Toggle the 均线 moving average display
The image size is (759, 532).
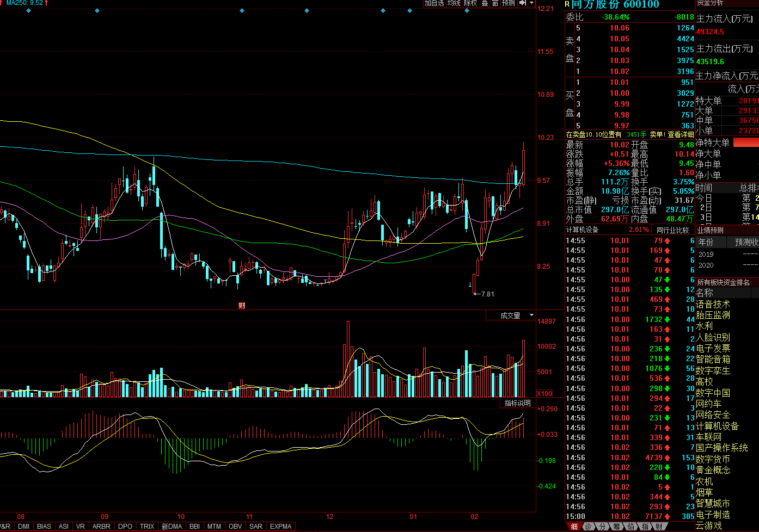tap(454, 3)
